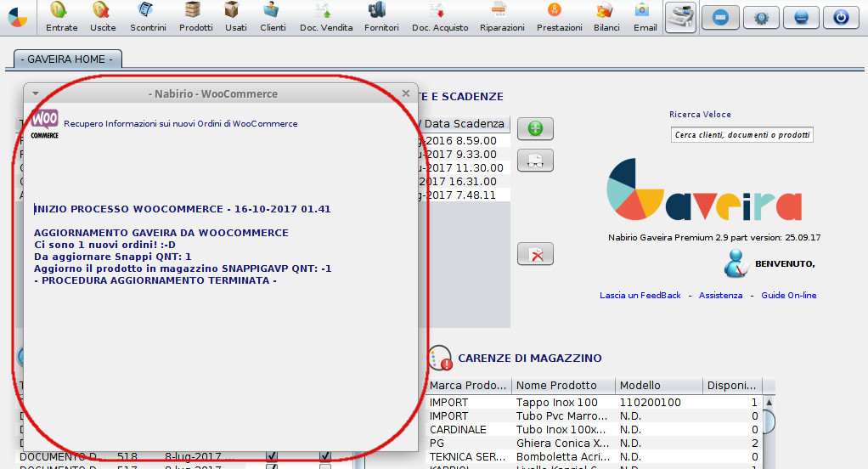Open the Guide On-line link
The width and height of the screenshot is (868, 469).
(x=788, y=295)
